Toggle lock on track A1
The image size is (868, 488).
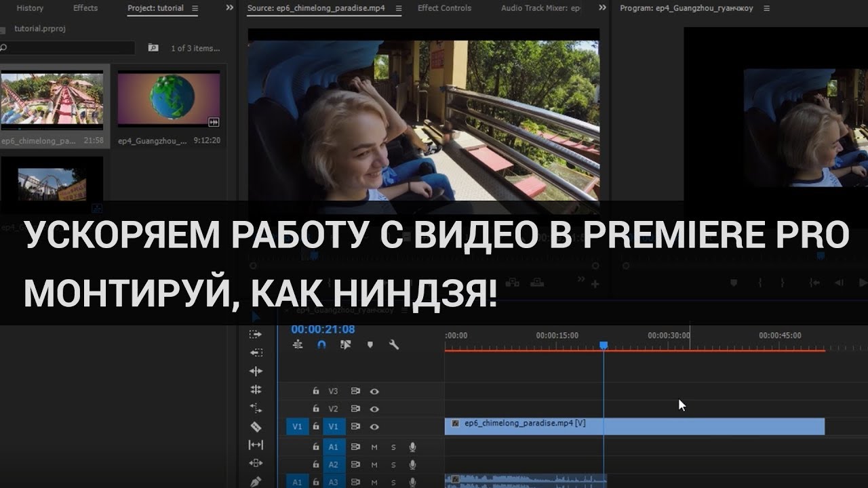[x=315, y=447]
